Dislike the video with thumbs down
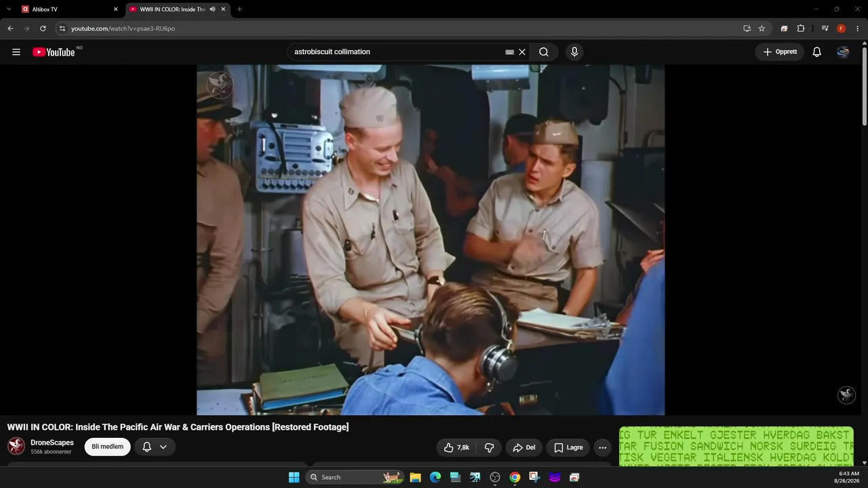Image resolution: width=868 pixels, height=488 pixels. click(x=489, y=447)
